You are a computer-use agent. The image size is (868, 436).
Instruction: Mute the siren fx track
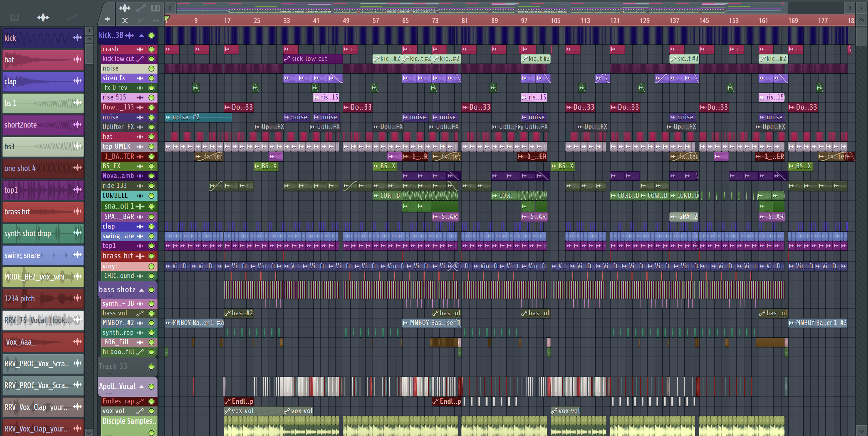[x=152, y=78]
